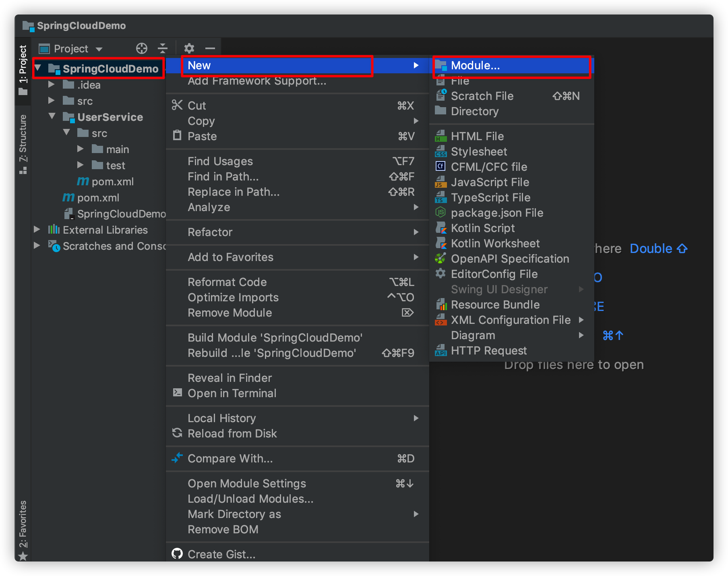Click the Scratch File icon
This screenshot has width=728, height=576.
pyautogui.click(x=441, y=95)
